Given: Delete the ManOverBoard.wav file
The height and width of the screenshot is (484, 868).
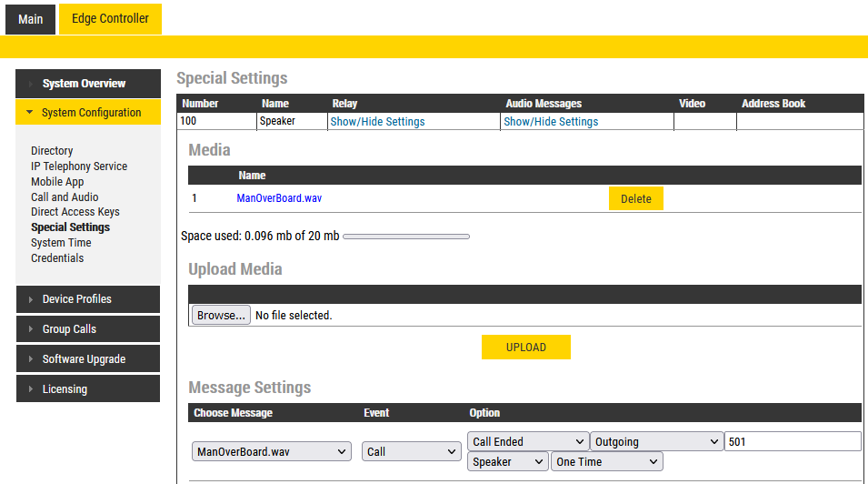Looking at the screenshot, I should pyautogui.click(x=635, y=198).
